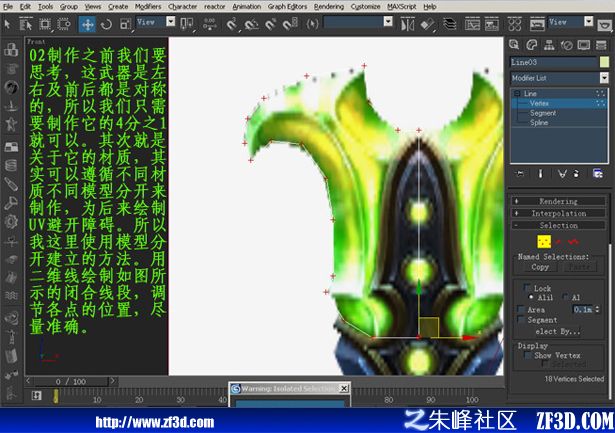Activate the Select and Rotate tool
The width and height of the screenshot is (615, 433).
tap(106, 24)
